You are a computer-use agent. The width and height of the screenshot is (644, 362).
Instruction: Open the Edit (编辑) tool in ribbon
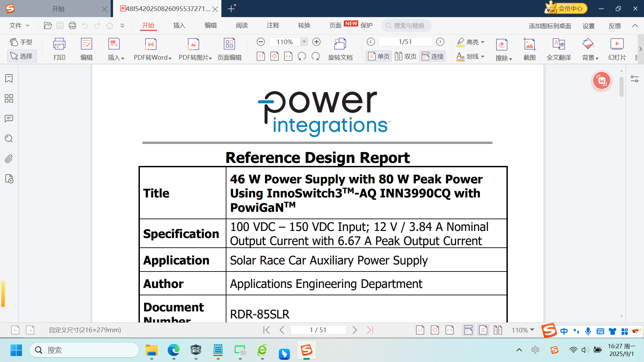point(86,49)
